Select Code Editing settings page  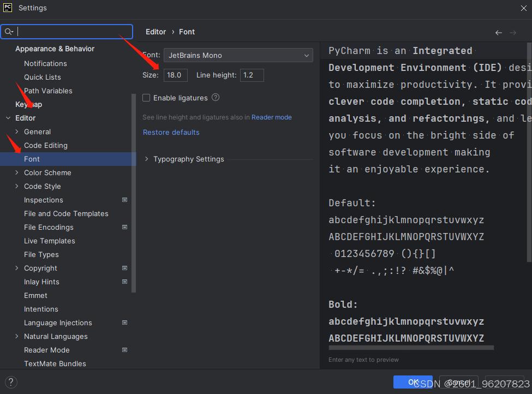click(46, 145)
